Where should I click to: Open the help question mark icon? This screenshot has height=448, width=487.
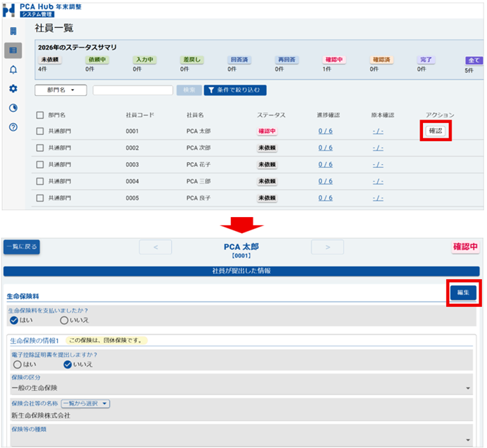[x=13, y=127]
